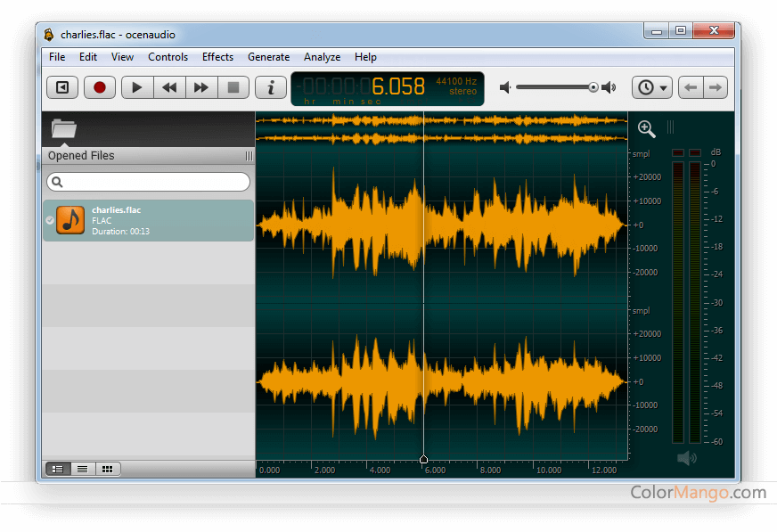Click the Record button
This screenshot has height=532, width=777.
pyautogui.click(x=100, y=87)
